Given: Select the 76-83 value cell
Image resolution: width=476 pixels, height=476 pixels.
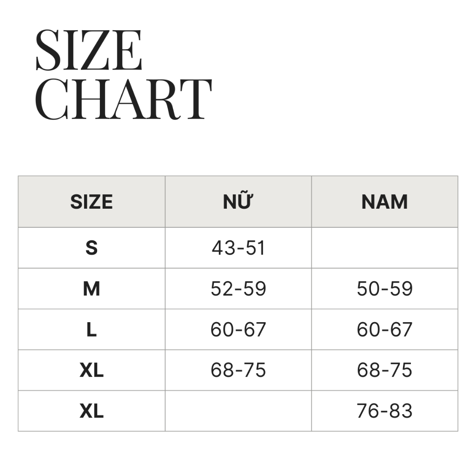Looking at the screenshot, I should tap(384, 411).
